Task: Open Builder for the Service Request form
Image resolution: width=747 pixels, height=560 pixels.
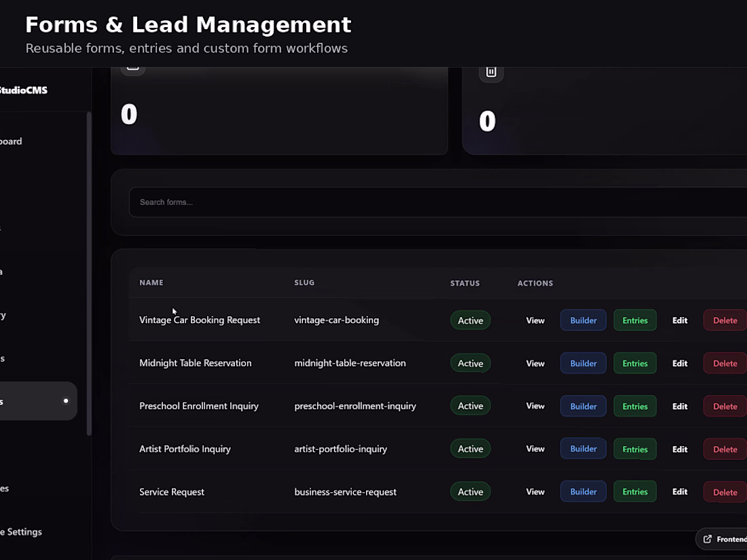Action: click(x=583, y=492)
